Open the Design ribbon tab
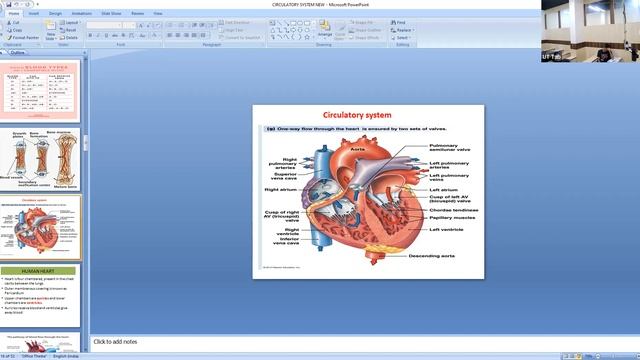 55,13
